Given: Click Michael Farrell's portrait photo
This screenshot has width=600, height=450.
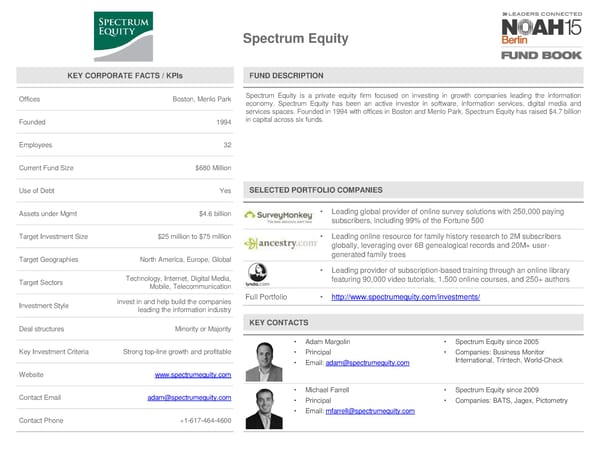Looking at the screenshot, I should point(265,408).
